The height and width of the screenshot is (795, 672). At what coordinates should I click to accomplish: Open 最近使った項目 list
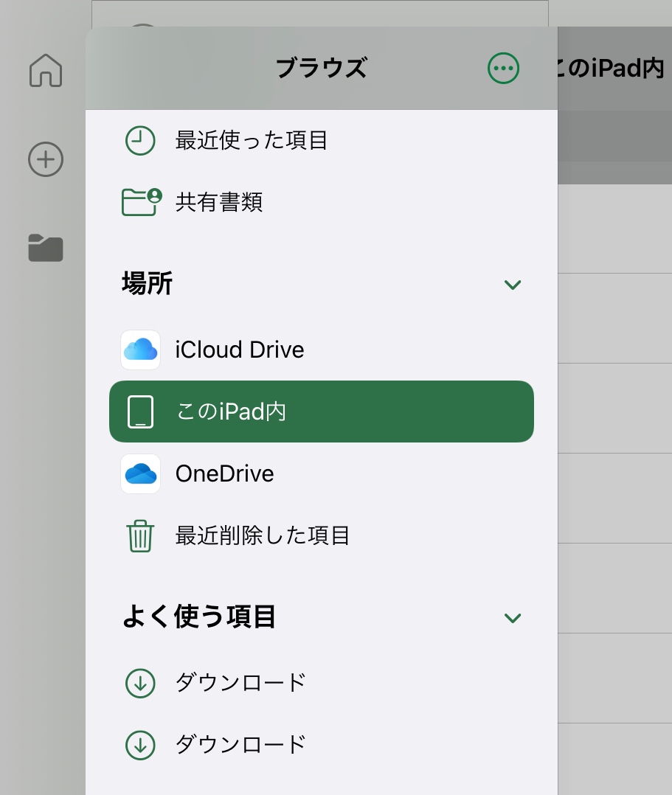tap(322, 140)
